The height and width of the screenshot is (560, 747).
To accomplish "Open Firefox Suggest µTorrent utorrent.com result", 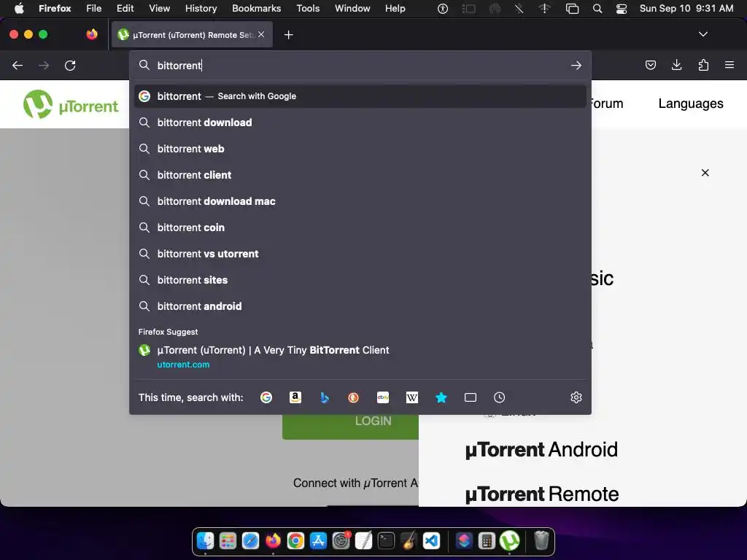I will [360, 357].
